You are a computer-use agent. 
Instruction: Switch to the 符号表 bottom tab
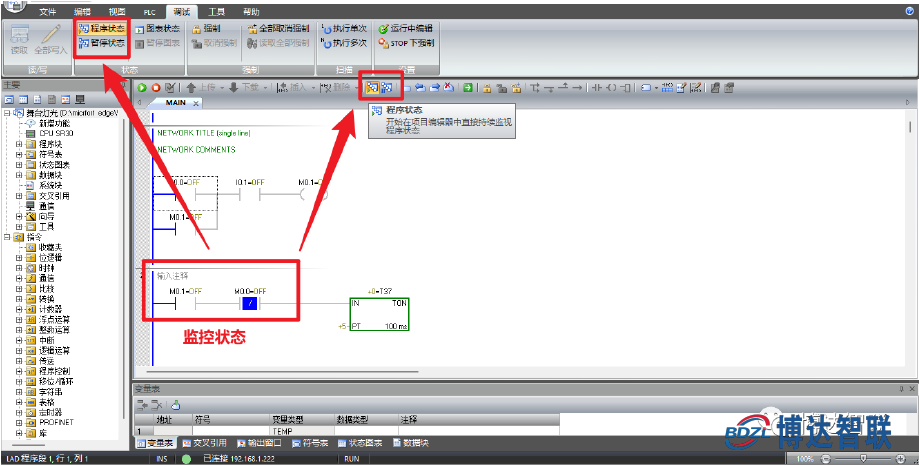pyautogui.click(x=310, y=443)
